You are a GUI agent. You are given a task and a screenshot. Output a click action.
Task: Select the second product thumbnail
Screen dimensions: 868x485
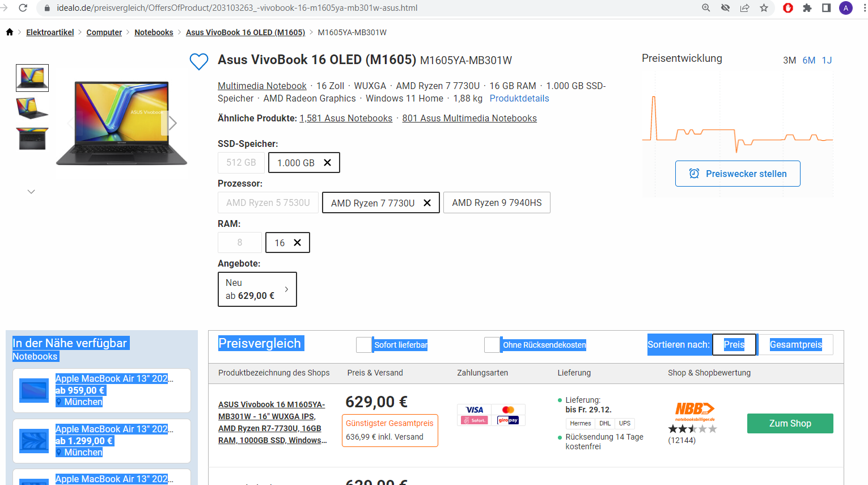[32, 108]
